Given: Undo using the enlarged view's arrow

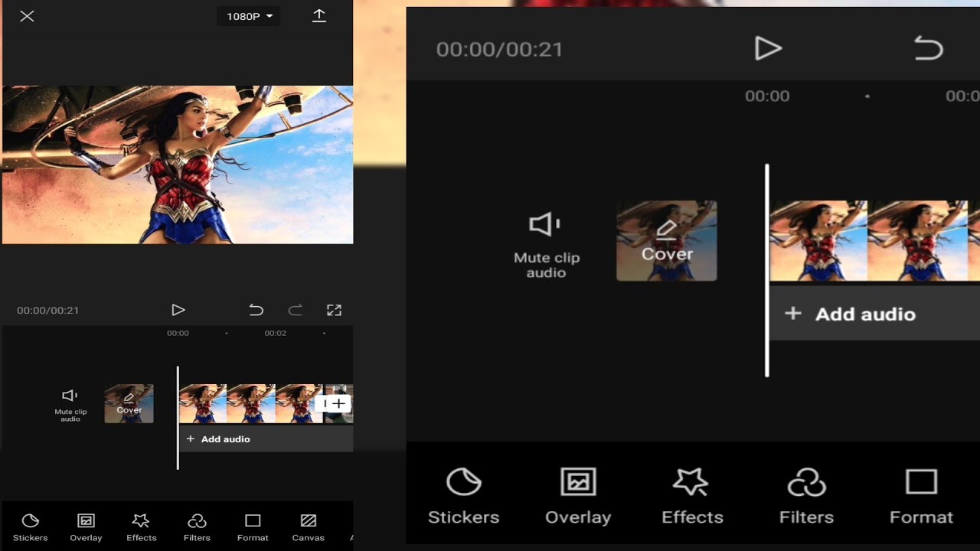Looking at the screenshot, I should coord(928,49).
